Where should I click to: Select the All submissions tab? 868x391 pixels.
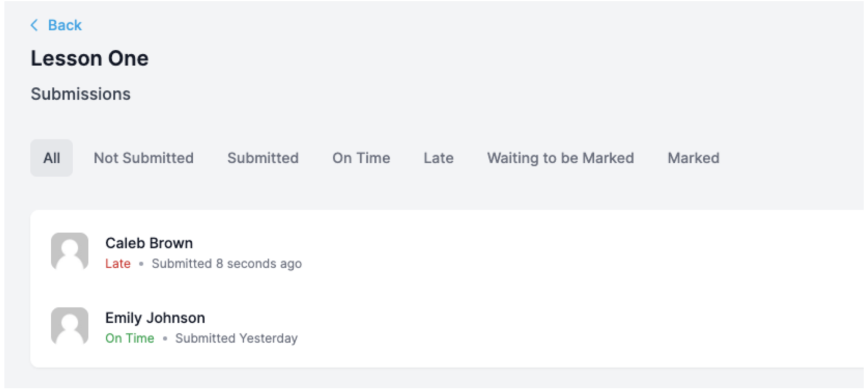51,158
